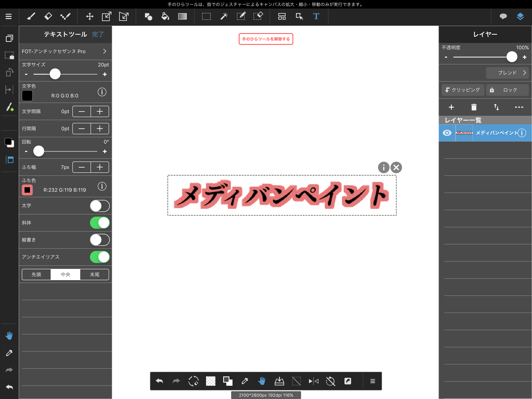Select the Magic Wand tool
The height and width of the screenshot is (399, 532).
pyautogui.click(x=224, y=16)
